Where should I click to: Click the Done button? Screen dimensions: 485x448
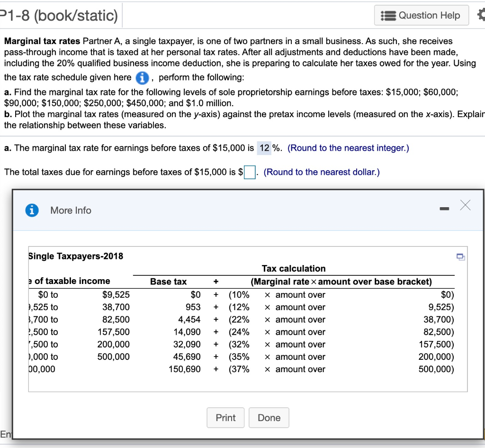[x=269, y=418]
